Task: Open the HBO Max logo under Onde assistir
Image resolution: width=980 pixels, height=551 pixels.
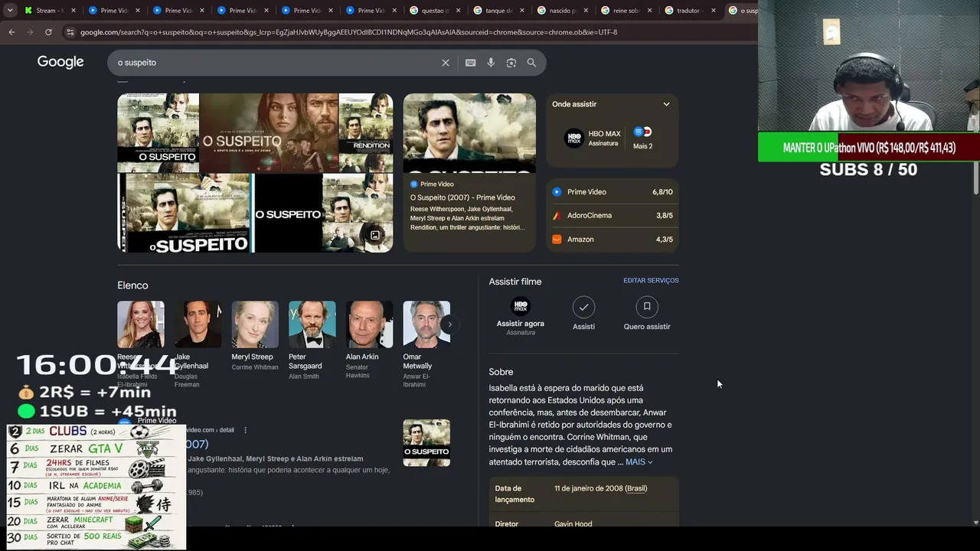Action: coord(573,138)
